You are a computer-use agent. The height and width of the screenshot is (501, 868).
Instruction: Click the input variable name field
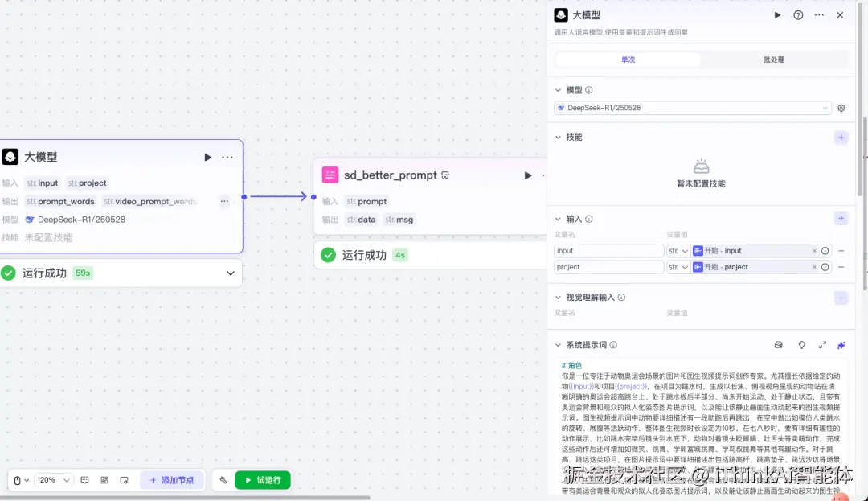(609, 251)
